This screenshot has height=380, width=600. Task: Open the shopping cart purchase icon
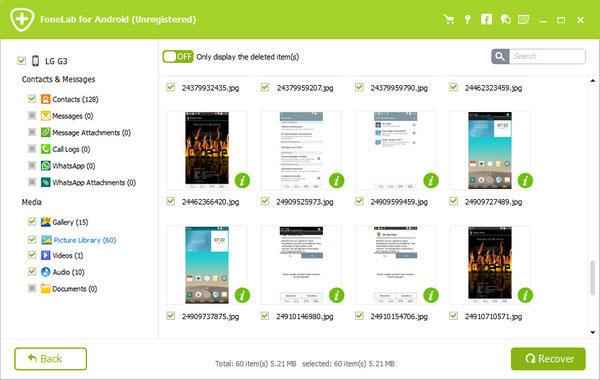click(x=449, y=19)
